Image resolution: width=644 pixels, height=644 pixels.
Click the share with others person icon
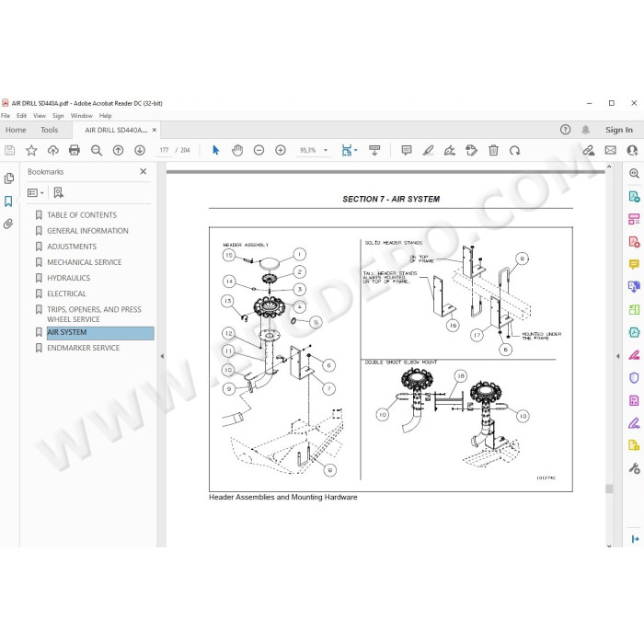point(632,150)
